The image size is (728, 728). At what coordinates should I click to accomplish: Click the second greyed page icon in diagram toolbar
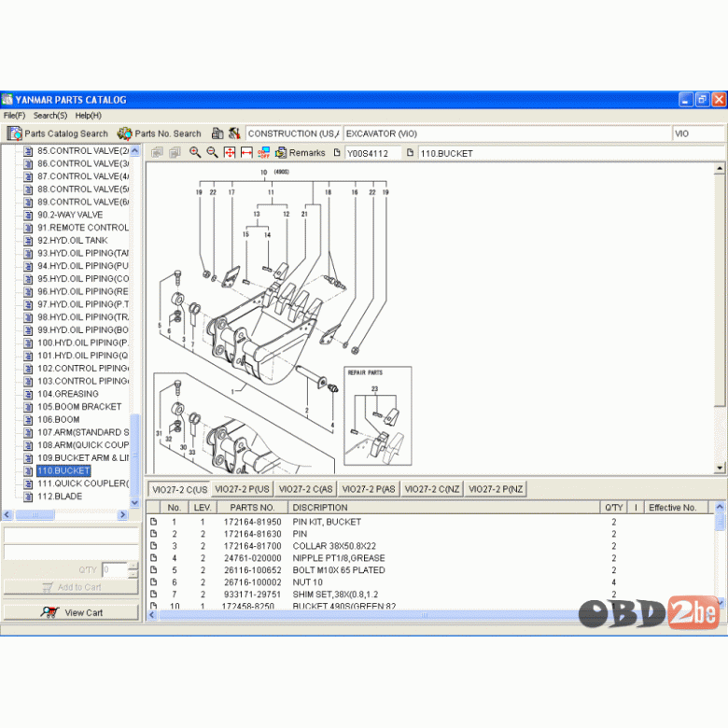(x=175, y=153)
